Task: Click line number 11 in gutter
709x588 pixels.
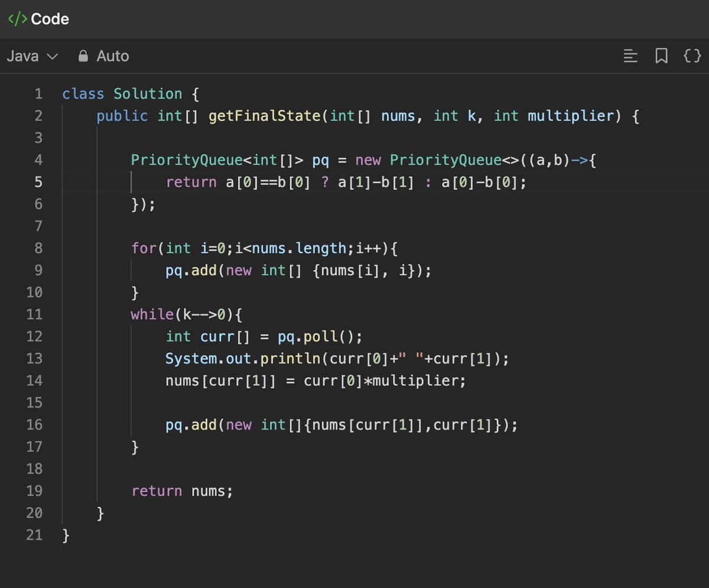Action: (34, 314)
